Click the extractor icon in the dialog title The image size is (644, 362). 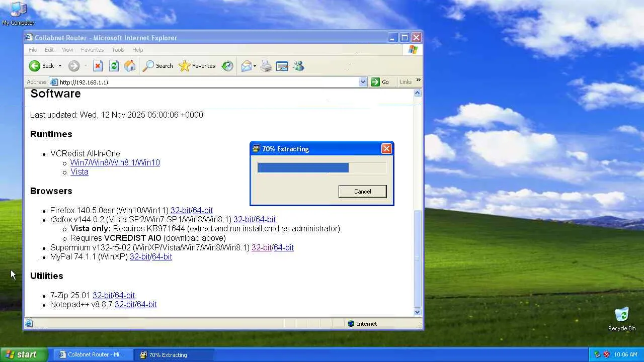pos(256,149)
